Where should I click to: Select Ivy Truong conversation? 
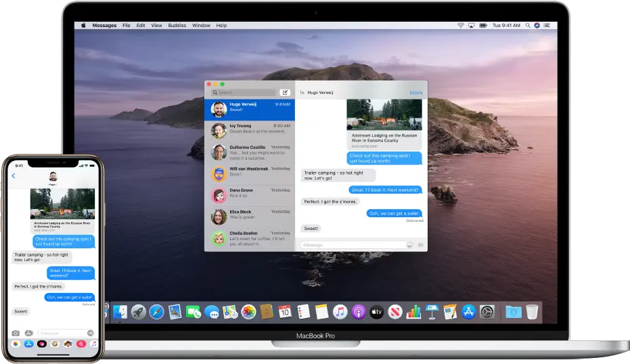tap(250, 129)
